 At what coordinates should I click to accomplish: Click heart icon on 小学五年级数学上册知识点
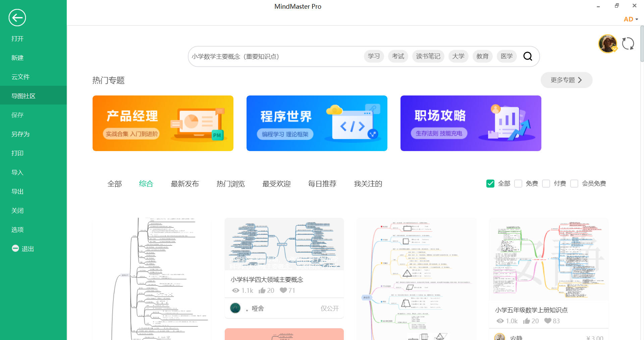point(548,321)
